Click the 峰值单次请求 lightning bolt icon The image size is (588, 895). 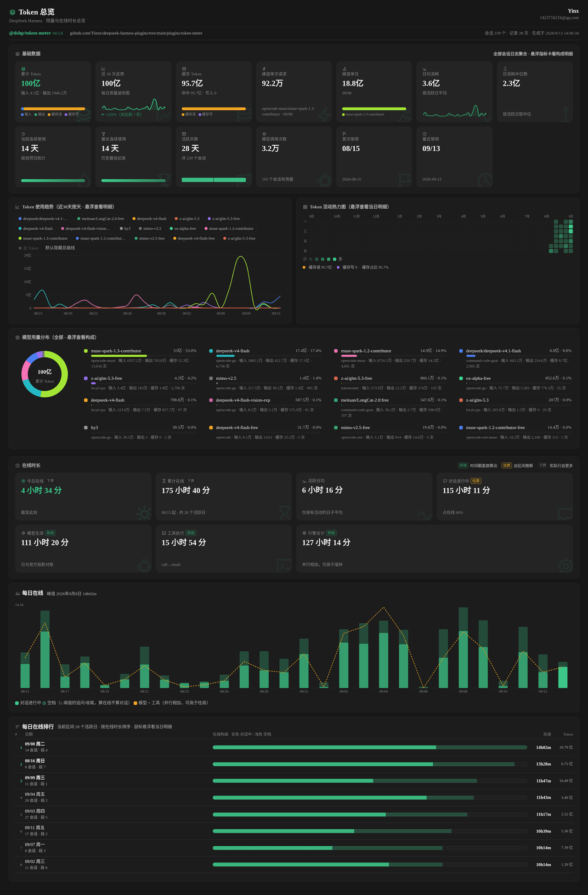click(x=264, y=69)
